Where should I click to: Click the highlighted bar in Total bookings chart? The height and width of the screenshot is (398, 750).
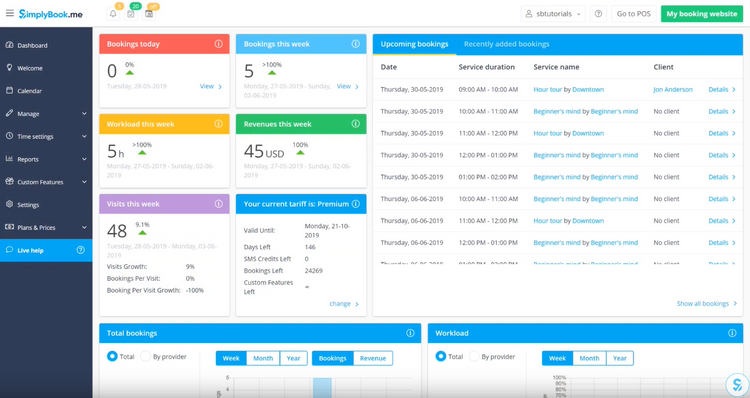click(322, 387)
